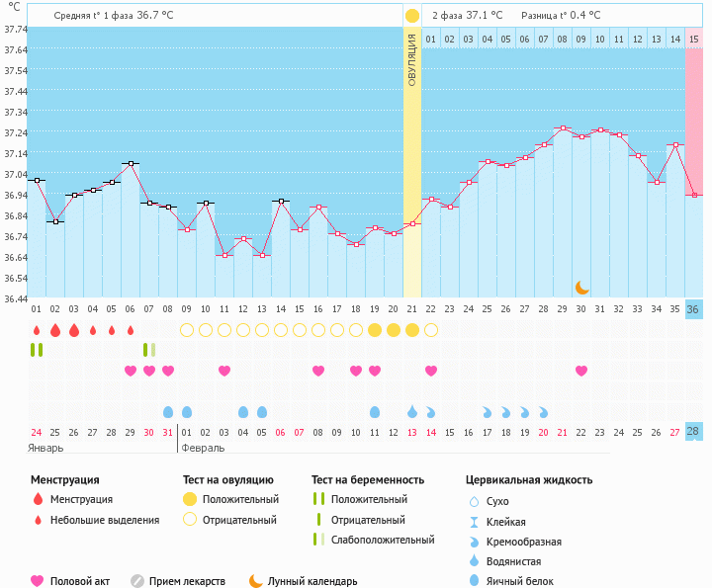This screenshot has width=712, height=588.
Task: Click the pink phase-two day 15 header
Action: (694, 39)
